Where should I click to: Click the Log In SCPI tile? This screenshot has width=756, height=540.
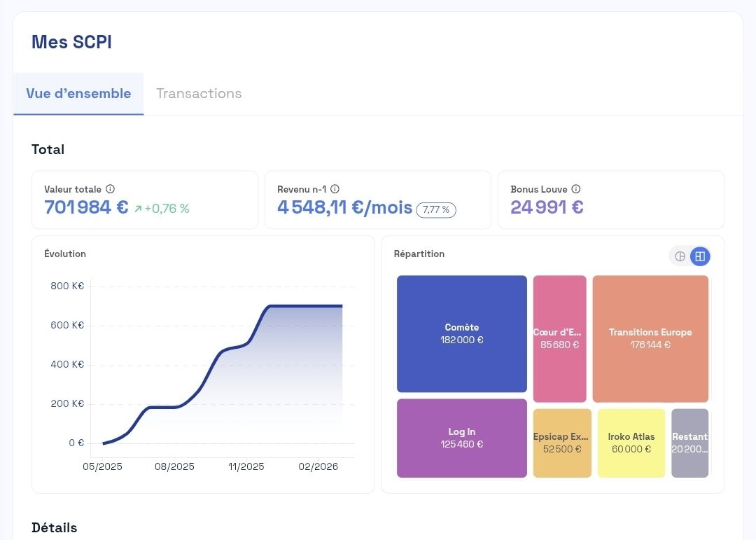pyautogui.click(x=461, y=438)
